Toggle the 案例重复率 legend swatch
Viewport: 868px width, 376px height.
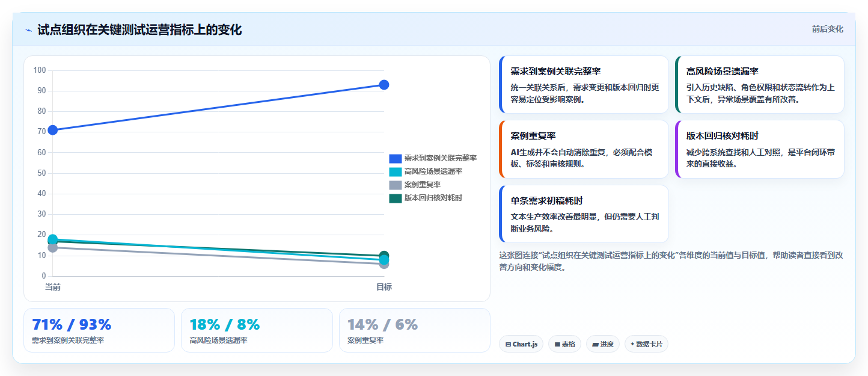tap(395, 185)
